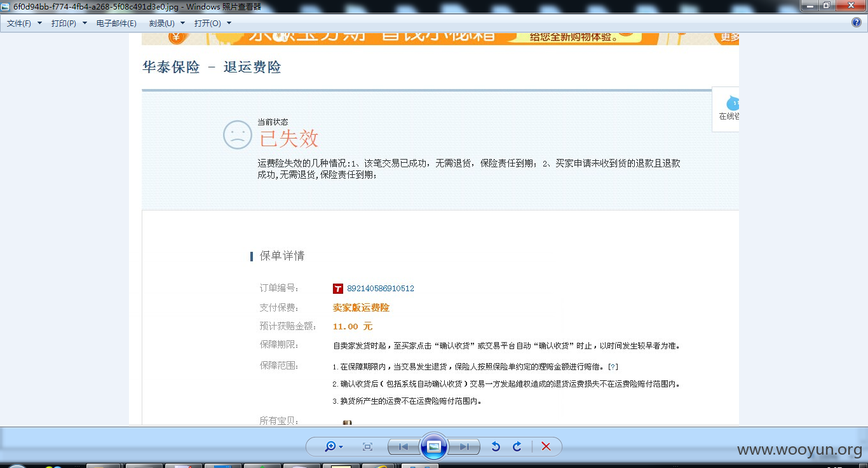
Task: Click the actual size fit button
Action: pyautogui.click(x=367, y=447)
